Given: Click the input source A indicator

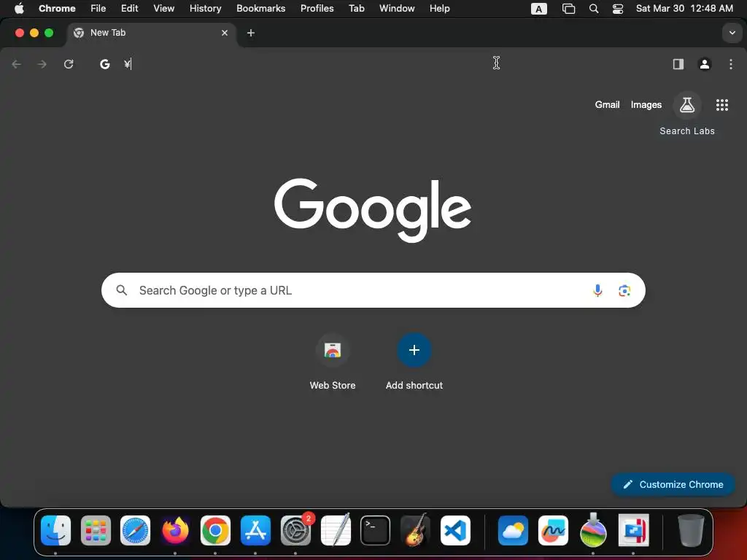Looking at the screenshot, I should tap(539, 9).
